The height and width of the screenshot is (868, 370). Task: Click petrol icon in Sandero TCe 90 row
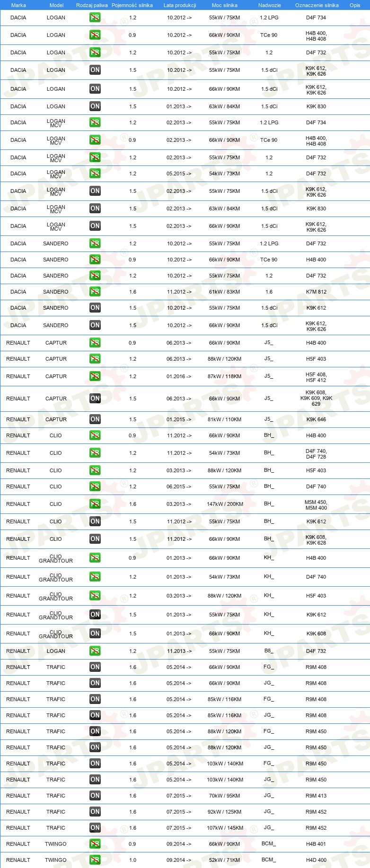tap(95, 260)
